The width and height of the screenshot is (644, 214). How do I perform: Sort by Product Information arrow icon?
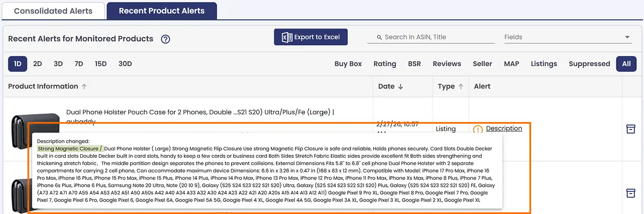pyautogui.click(x=84, y=86)
